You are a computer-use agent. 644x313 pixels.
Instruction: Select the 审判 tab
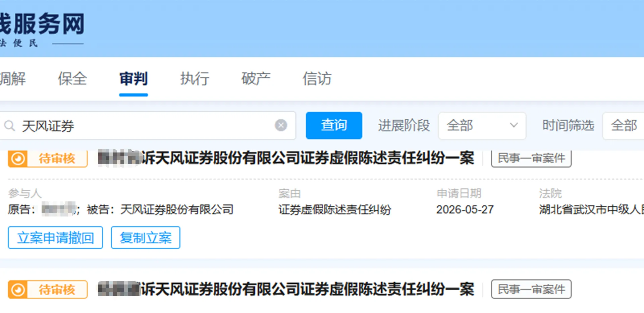coord(133,79)
